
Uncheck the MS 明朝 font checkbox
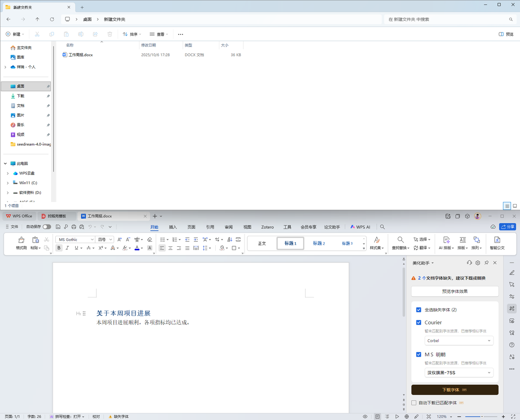[418, 354]
